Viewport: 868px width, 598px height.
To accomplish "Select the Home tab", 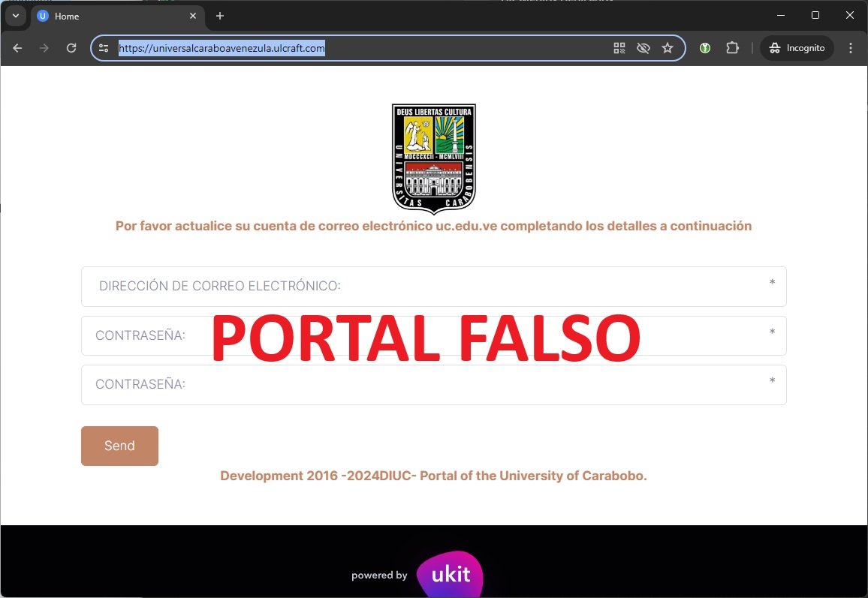I will pos(117,16).
